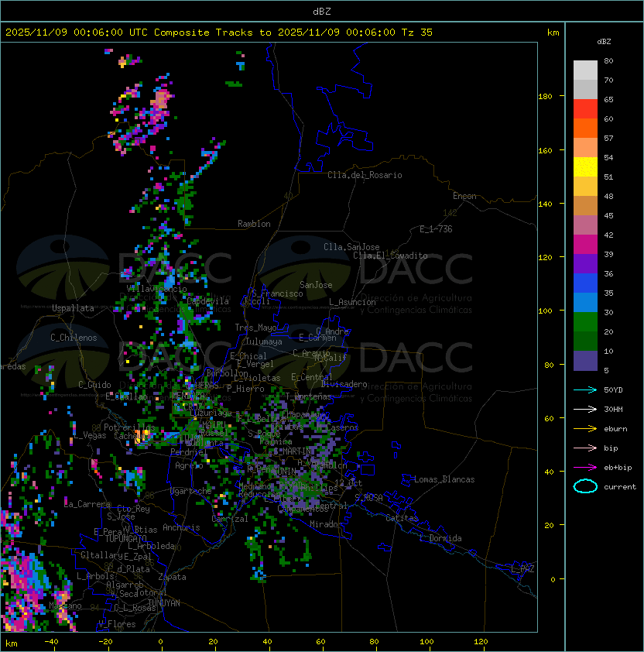Click the 'Tulumaya' map label
Viewport: 644px width, 652px height.
click(264, 341)
